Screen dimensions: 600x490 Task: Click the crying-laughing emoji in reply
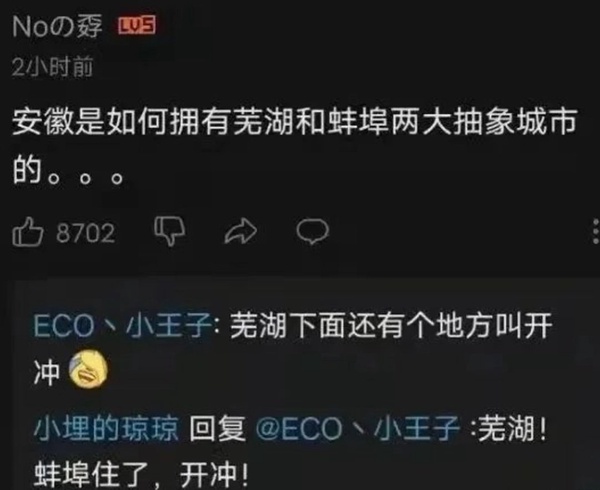click(88, 370)
